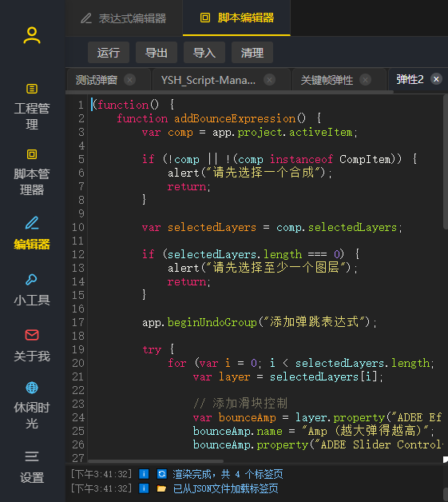Close the YSH_Script-Mana... tab
The width and height of the screenshot is (448, 502).
coord(270,80)
